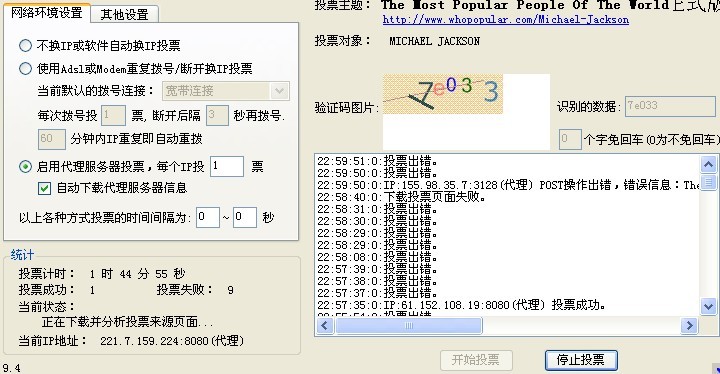Click the horizontal scroll right arrow
The image size is (720, 374).
tap(689, 326)
